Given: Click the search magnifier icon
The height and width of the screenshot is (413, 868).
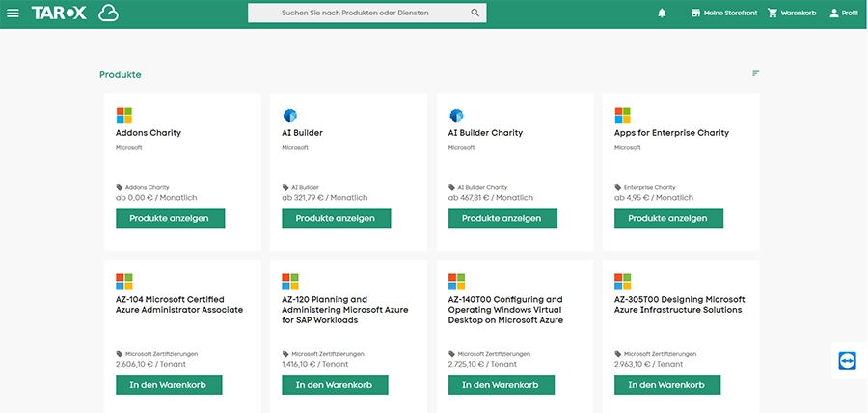Looking at the screenshot, I should pos(475,13).
